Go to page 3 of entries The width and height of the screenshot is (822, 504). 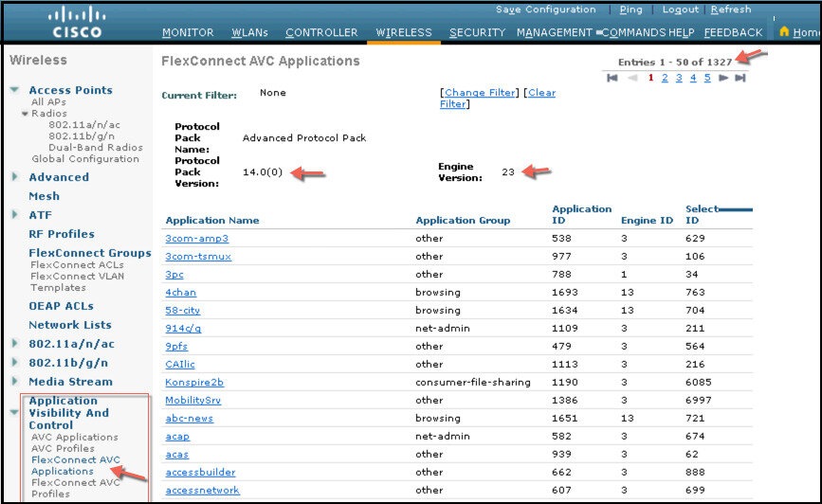tap(679, 78)
